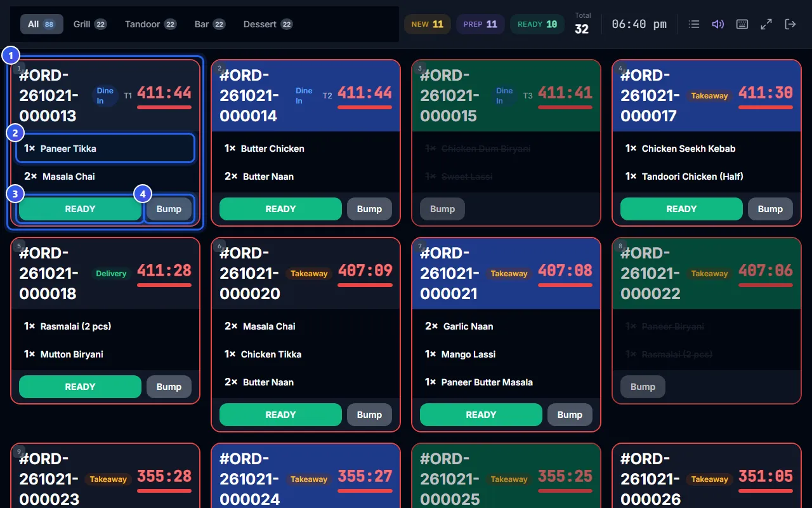Switch to list view layout icon

point(694,24)
